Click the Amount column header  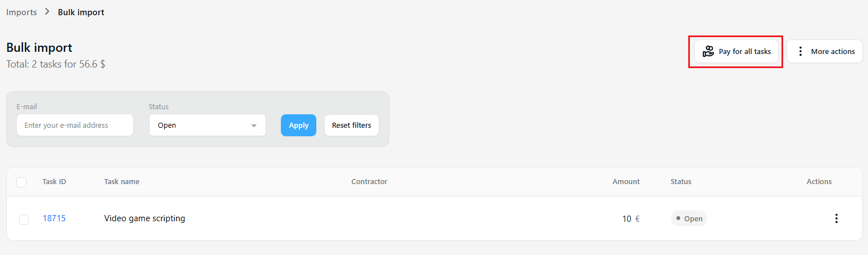626,181
